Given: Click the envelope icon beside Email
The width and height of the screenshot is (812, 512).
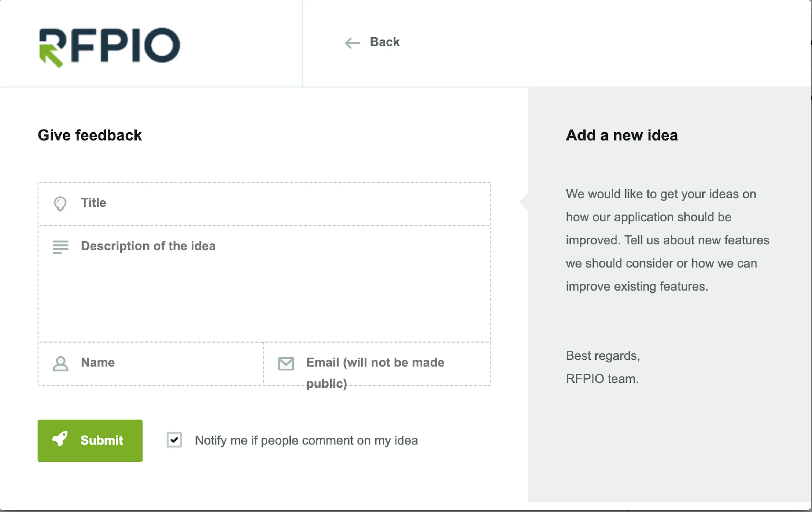Looking at the screenshot, I should point(286,364).
